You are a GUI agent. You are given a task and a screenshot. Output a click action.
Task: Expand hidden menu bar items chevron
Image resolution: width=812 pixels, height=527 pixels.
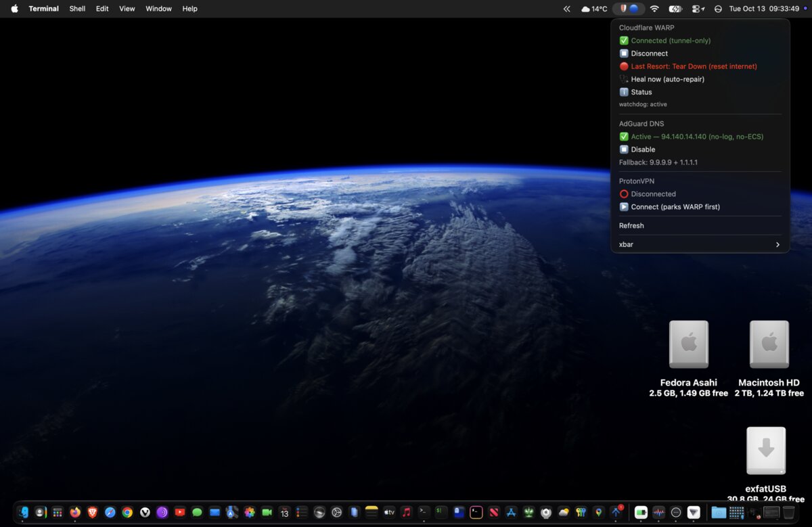click(567, 9)
